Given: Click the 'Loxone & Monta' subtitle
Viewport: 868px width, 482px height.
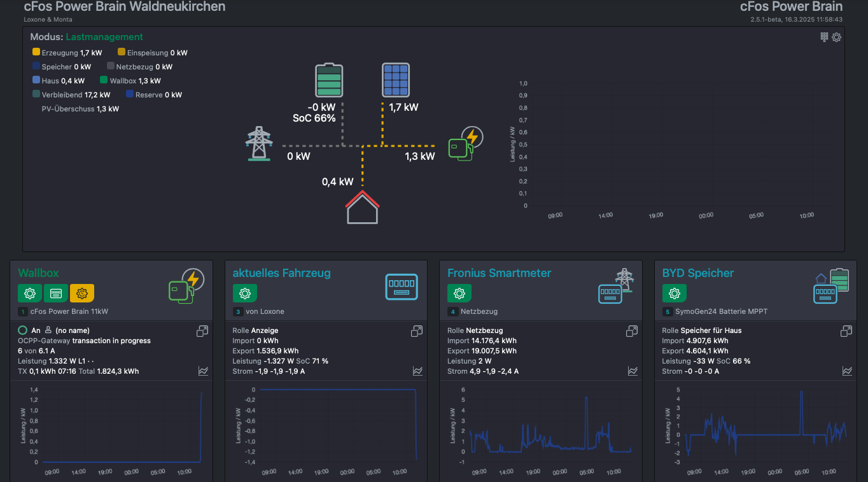Looking at the screenshot, I should (48, 20).
